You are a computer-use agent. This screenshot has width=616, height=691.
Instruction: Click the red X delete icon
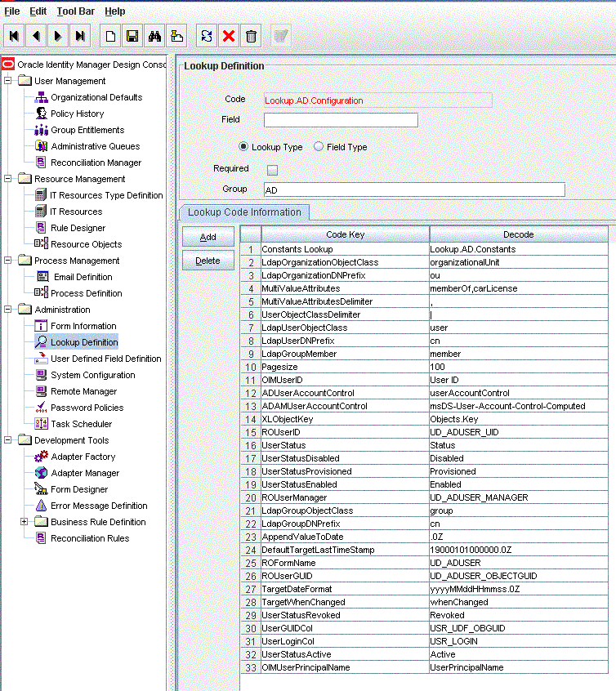[x=229, y=36]
